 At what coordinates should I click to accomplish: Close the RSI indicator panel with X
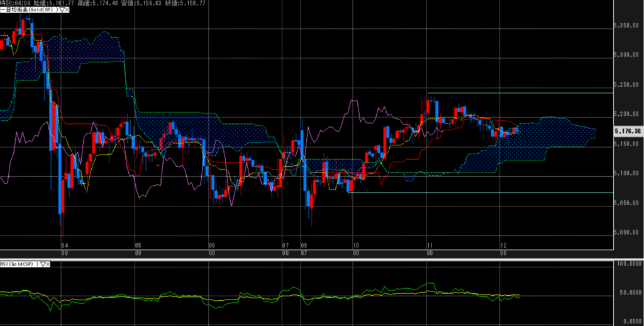point(48,264)
